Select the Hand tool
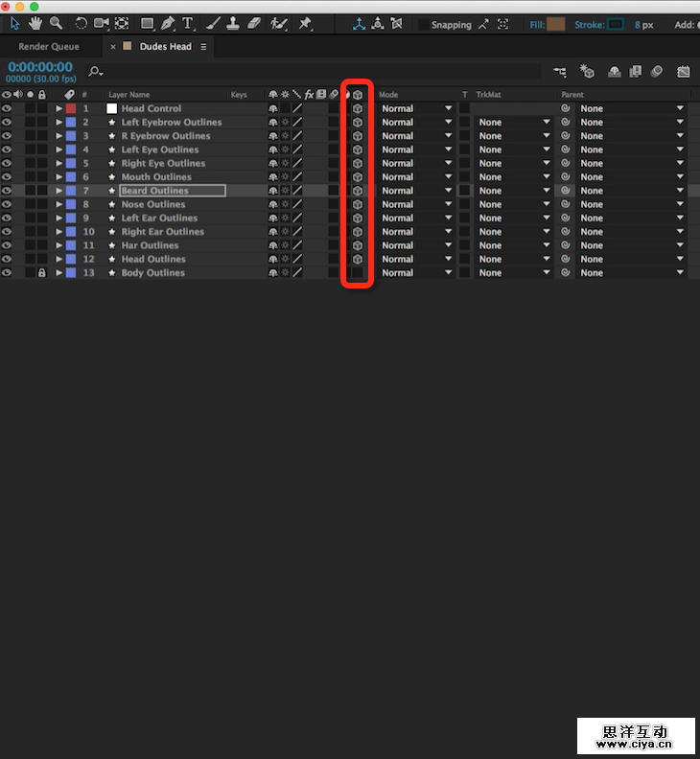 35,23
